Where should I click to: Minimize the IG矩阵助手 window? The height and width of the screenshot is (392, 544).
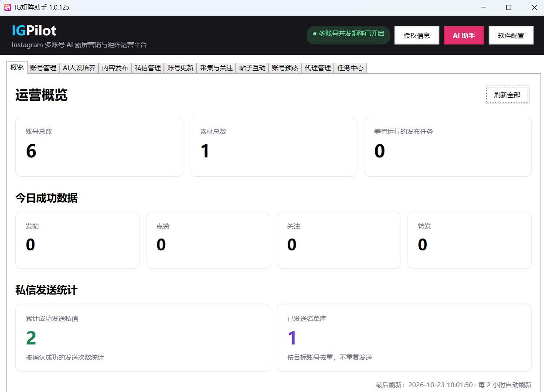(483, 7)
